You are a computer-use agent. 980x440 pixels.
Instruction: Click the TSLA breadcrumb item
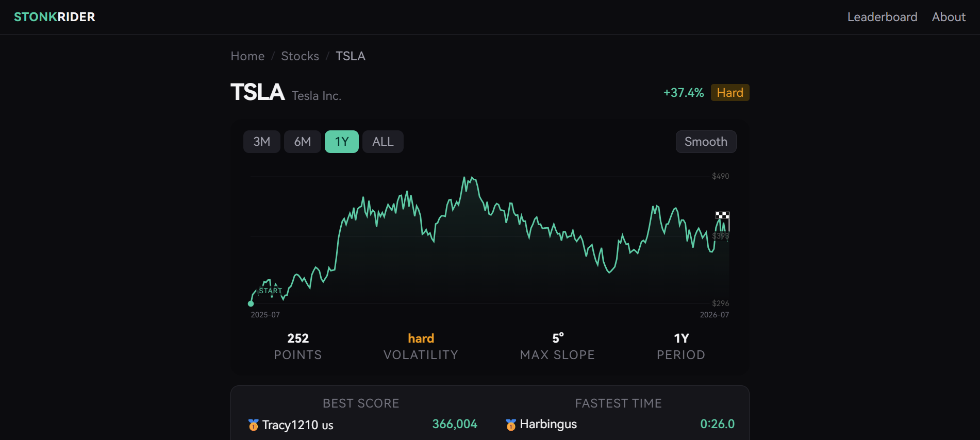coord(351,56)
